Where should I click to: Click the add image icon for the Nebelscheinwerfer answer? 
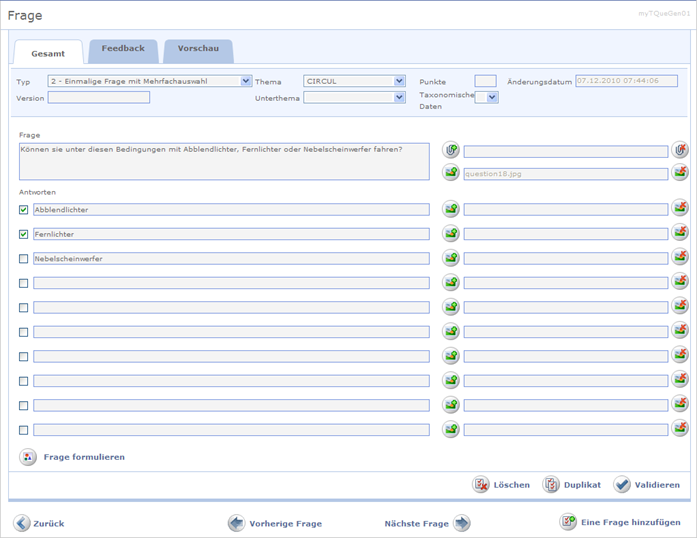click(451, 258)
